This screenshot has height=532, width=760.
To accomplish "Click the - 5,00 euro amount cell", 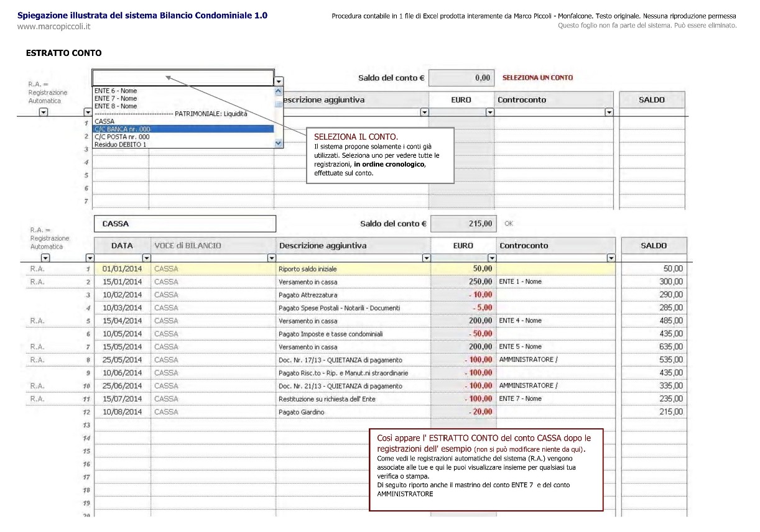I will pos(463,308).
